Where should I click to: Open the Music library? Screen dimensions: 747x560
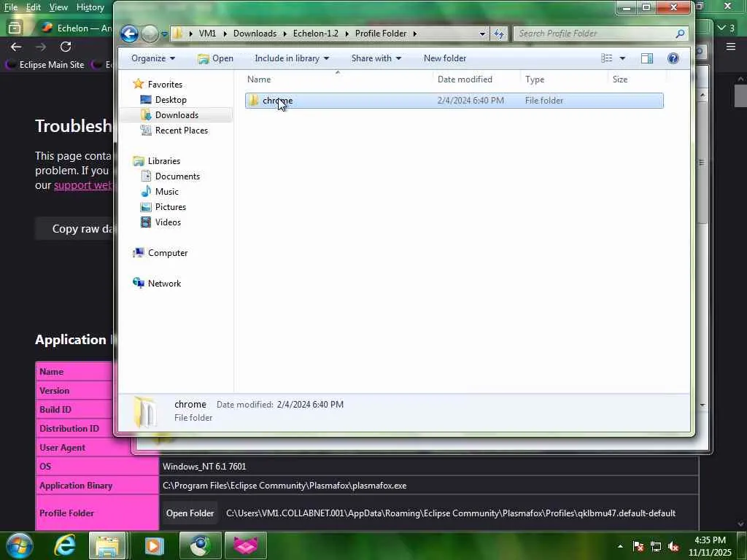coord(166,192)
